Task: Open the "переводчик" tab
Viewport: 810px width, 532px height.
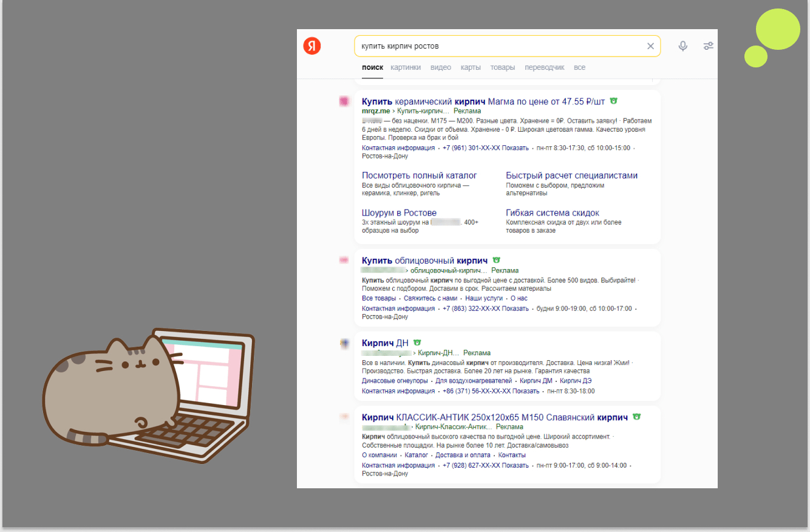Action: pos(545,67)
